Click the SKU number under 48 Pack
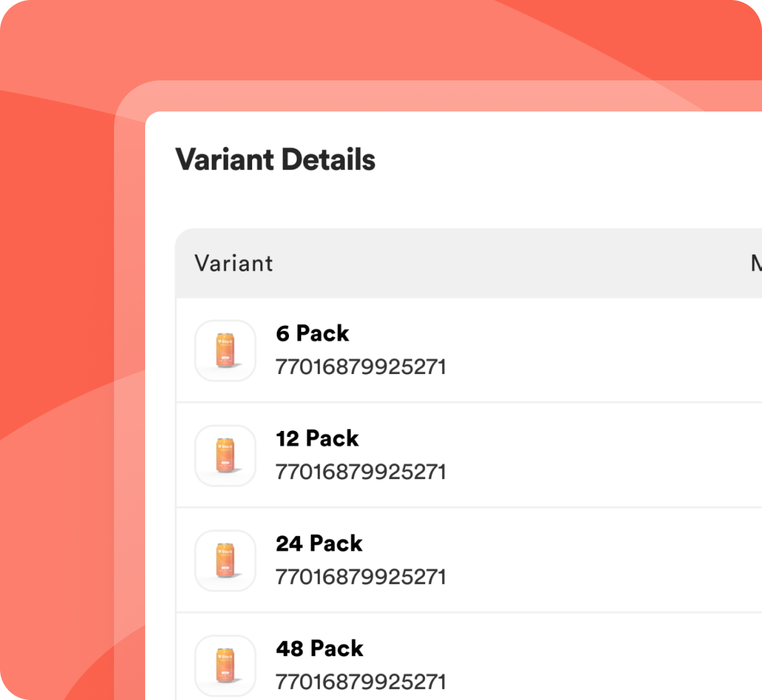This screenshot has height=700, width=762. pyautogui.click(x=361, y=682)
